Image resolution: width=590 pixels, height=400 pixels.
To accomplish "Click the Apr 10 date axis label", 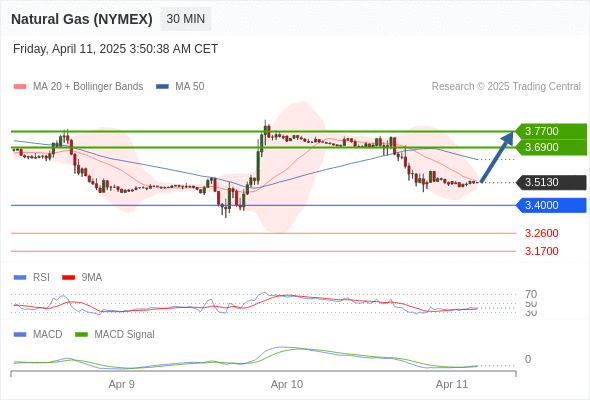I will point(287,384).
